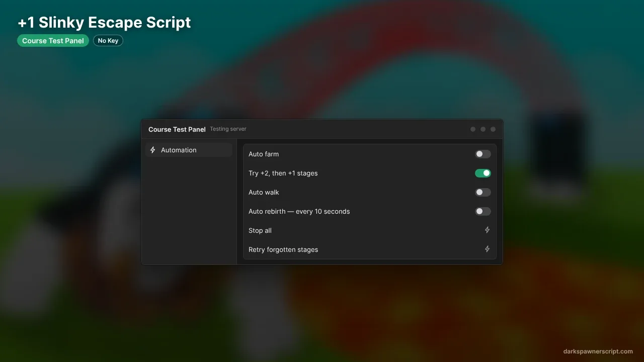This screenshot has width=644, height=362.
Task: Click the lightning icon beside Retry forgotten stages
Action: coord(487,249)
